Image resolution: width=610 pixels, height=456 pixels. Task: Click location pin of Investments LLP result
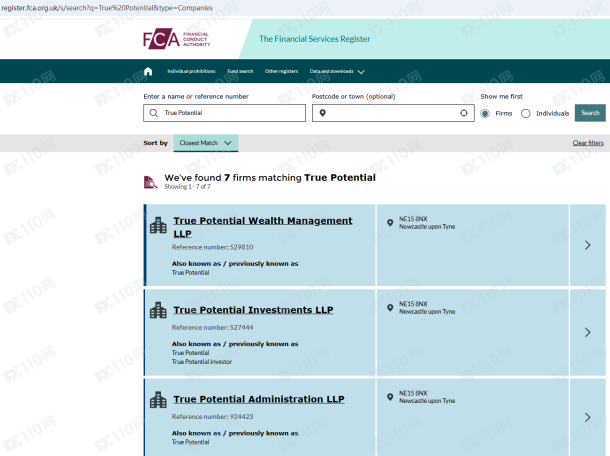coord(390,308)
